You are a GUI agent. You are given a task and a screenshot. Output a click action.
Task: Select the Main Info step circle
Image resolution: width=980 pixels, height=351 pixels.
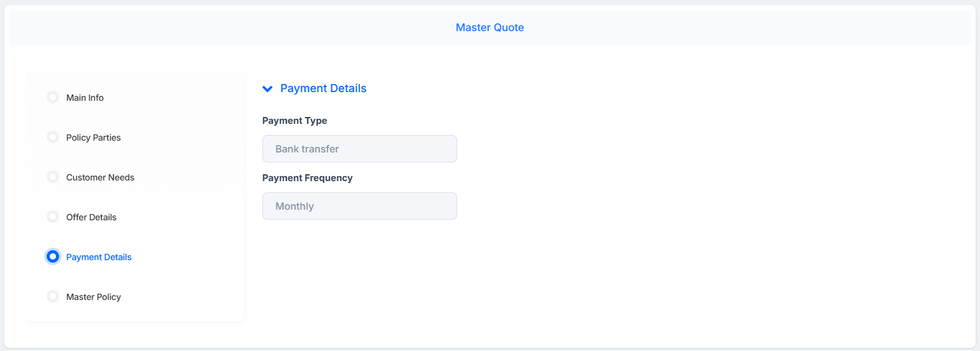point(53,97)
